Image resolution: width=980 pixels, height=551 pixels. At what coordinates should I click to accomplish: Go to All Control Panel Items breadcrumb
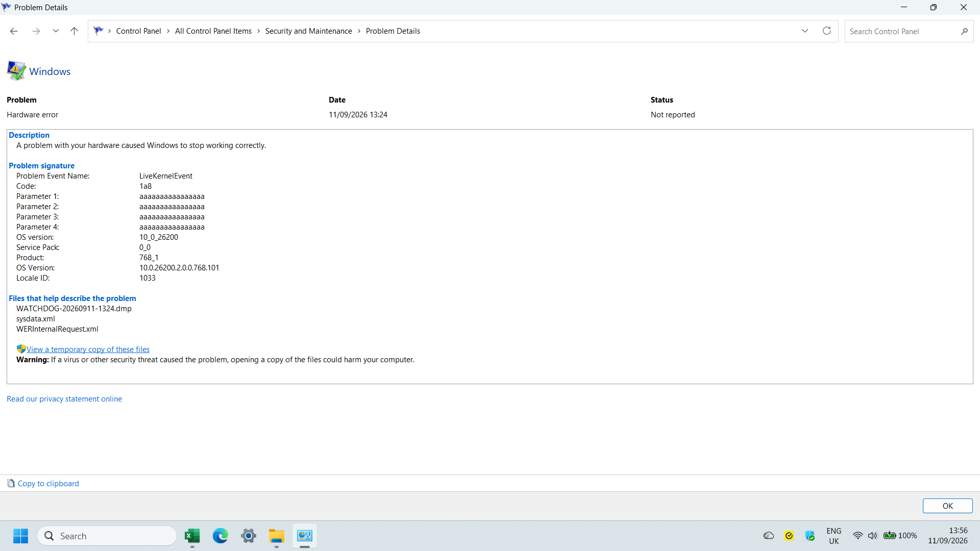[x=213, y=31]
